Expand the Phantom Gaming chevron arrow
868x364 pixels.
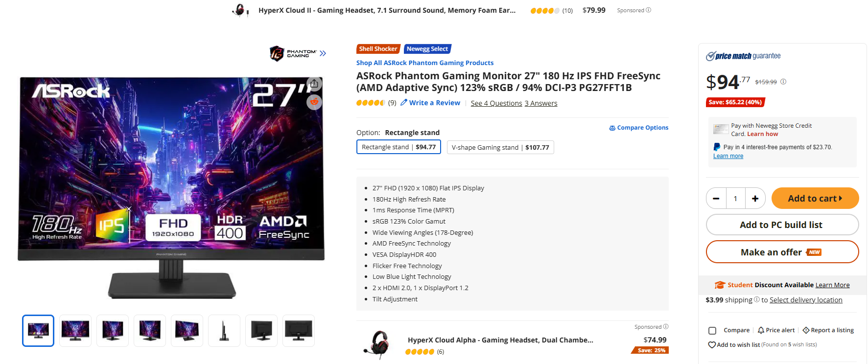[323, 53]
